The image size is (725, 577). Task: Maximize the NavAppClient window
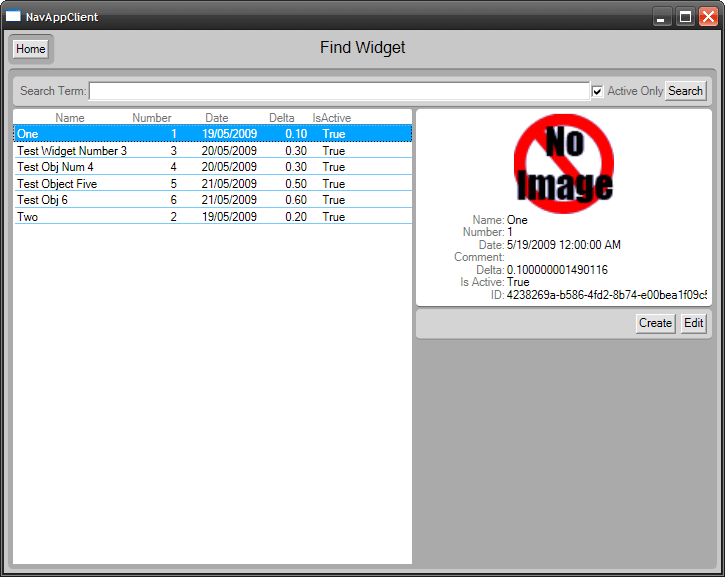pyautogui.click(x=685, y=17)
